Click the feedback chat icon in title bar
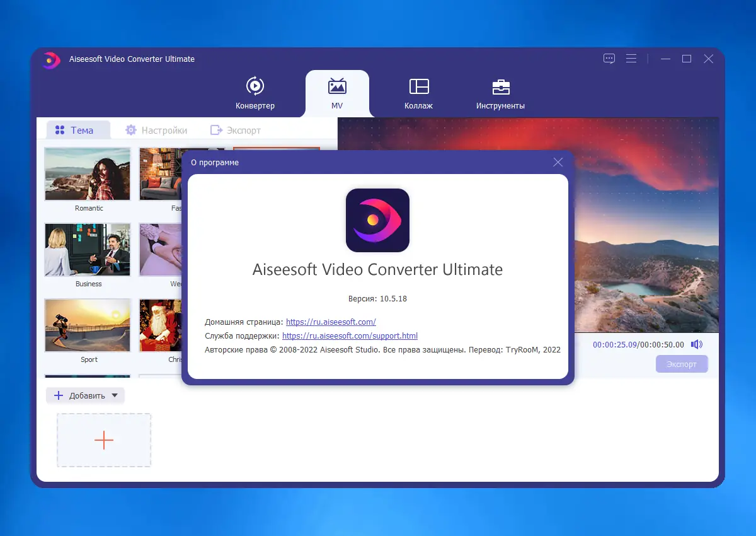Viewport: 756px width, 536px height. [609, 59]
